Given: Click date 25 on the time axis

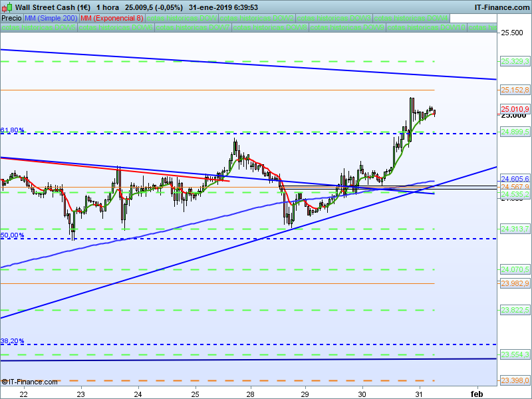Looking at the screenshot, I should click(x=195, y=394).
